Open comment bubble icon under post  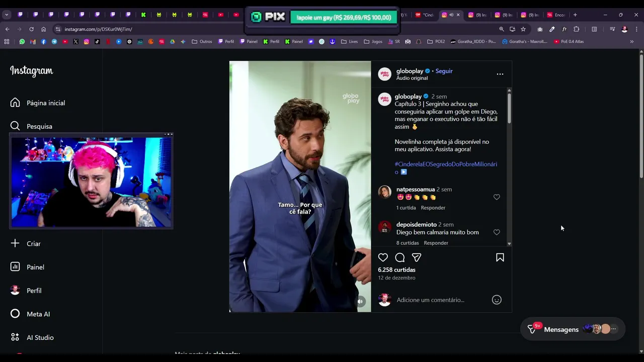pyautogui.click(x=400, y=257)
